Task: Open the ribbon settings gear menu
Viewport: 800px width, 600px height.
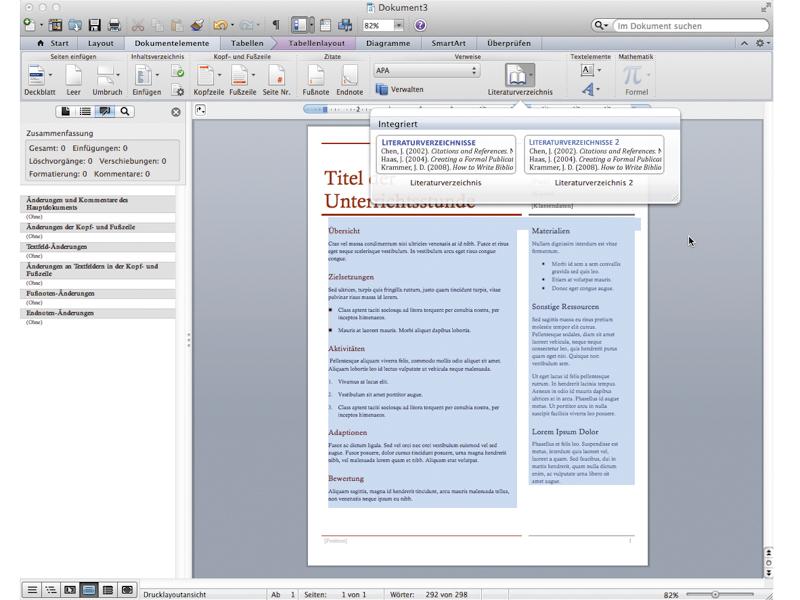Action: 762,43
